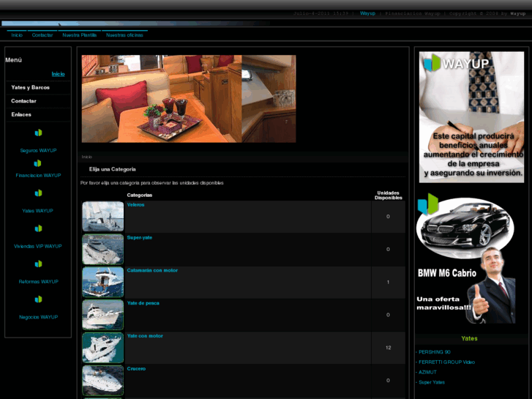Click the Unidades Disponibles column header
532x399 pixels.
[388, 195]
